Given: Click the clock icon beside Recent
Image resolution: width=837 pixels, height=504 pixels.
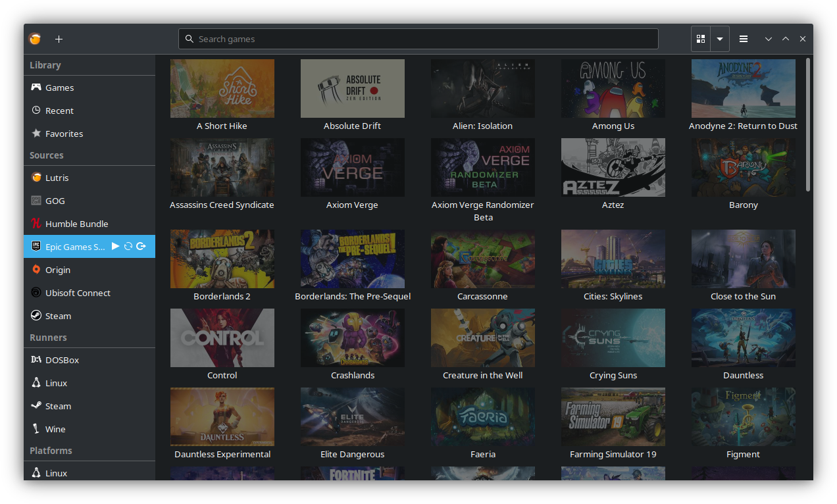Looking at the screenshot, I should tap(36, 111).
